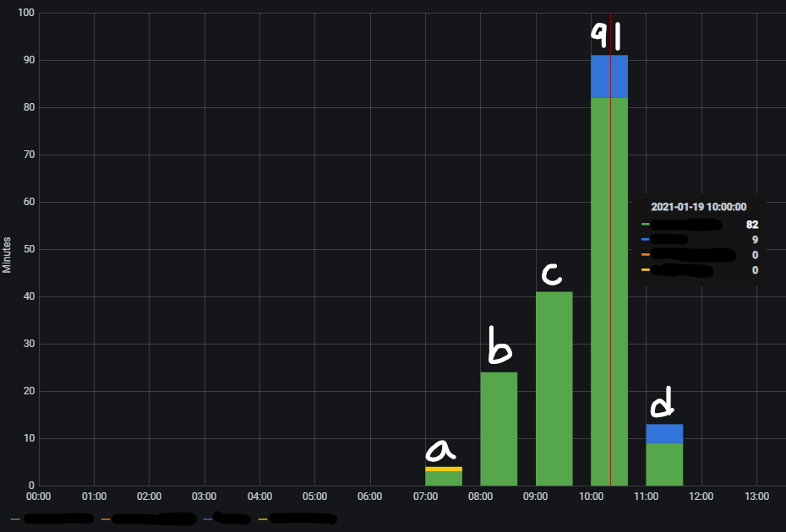Click the tooltip timestamp 2021-01-19 10:00:00

coord(698,207)
